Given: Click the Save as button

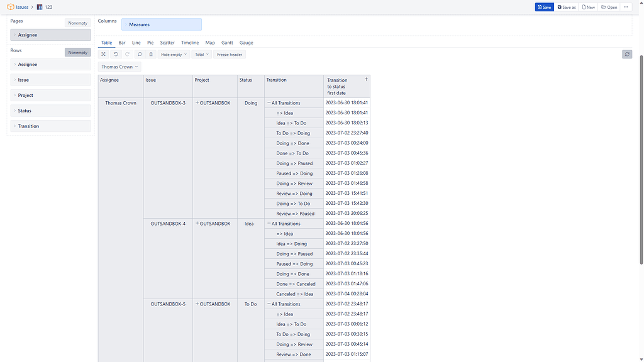Looking at the screenshot, I should tap(567, 7).
